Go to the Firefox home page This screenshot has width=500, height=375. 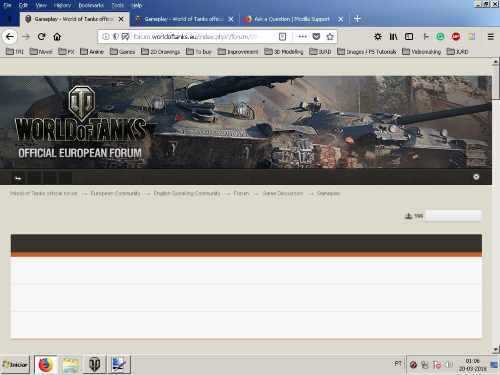(57, 37)
